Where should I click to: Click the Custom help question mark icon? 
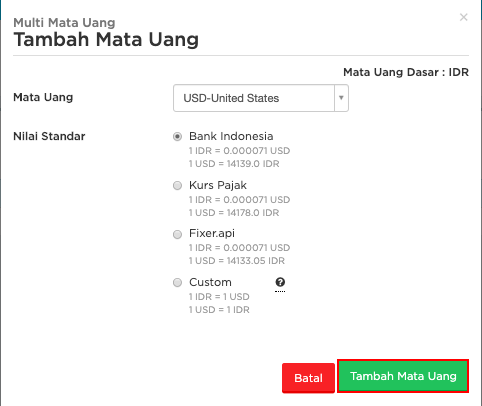point(280,282)
